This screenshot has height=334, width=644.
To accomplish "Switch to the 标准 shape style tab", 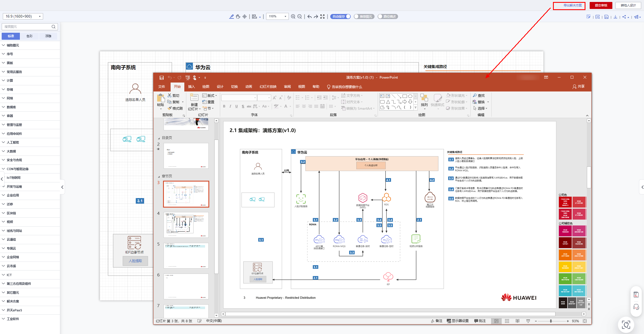I will pos(11,36).
